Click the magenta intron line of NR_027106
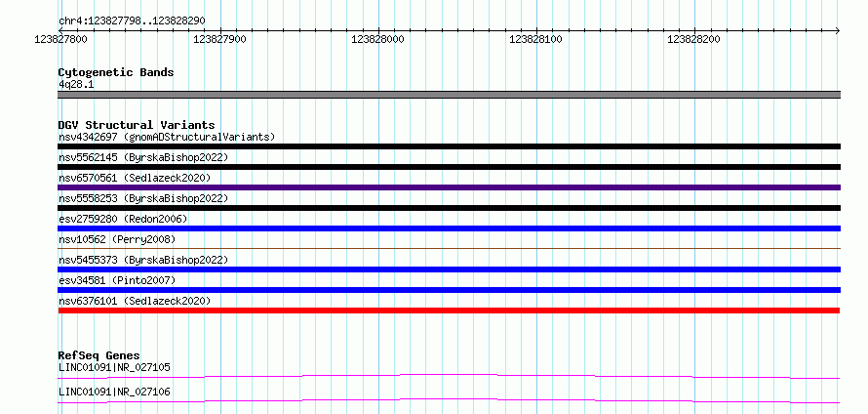 point(449,400)
